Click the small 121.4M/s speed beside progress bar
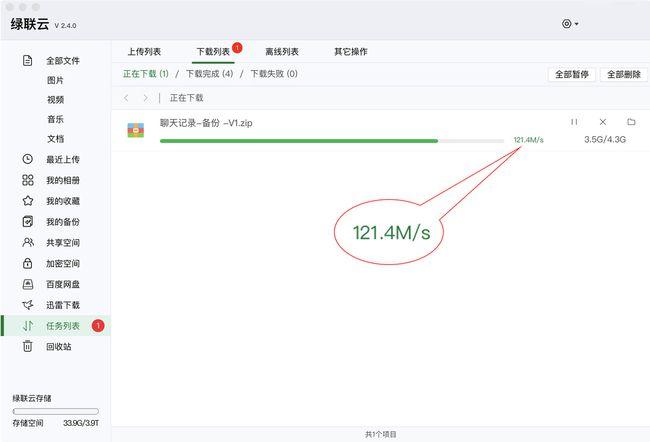The width and height of the screenshot is (650, 442). click(528, 140)
